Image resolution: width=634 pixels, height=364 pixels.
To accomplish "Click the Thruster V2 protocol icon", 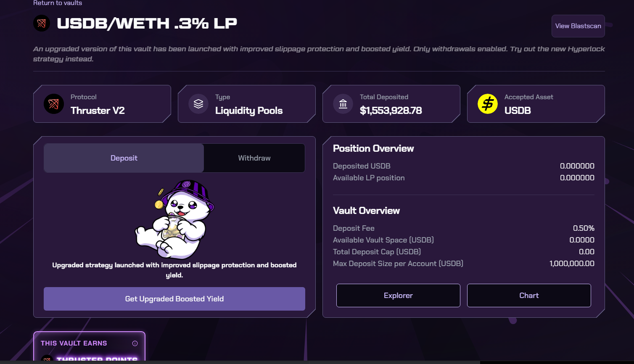I will tap(54, 104).
